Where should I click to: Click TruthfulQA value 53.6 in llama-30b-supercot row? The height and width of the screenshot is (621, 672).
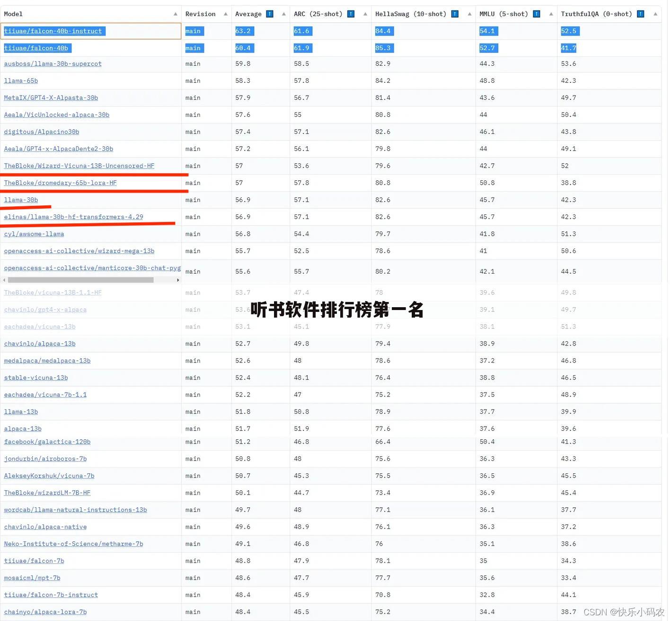[568, 64]
